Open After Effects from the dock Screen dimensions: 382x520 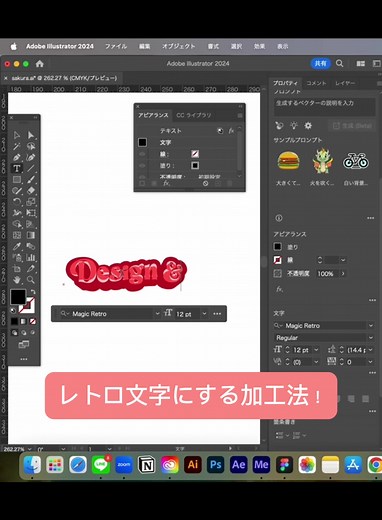(x=238, y=465)
